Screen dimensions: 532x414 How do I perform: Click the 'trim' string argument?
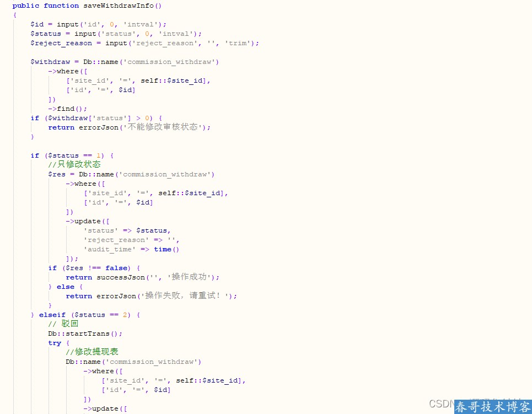238,44
